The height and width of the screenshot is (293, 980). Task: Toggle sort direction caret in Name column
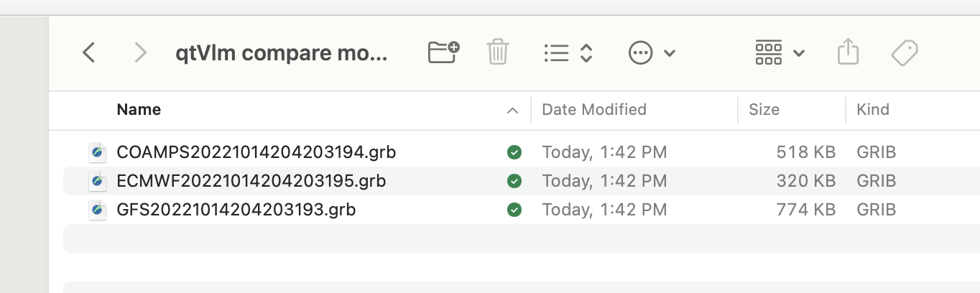512,111
